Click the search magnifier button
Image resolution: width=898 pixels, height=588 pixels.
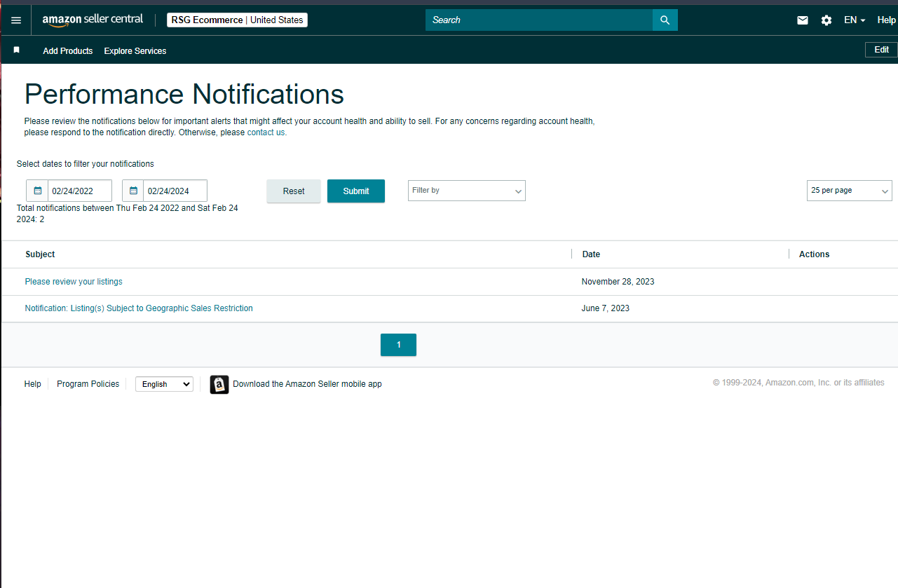[x=665, y=20]
